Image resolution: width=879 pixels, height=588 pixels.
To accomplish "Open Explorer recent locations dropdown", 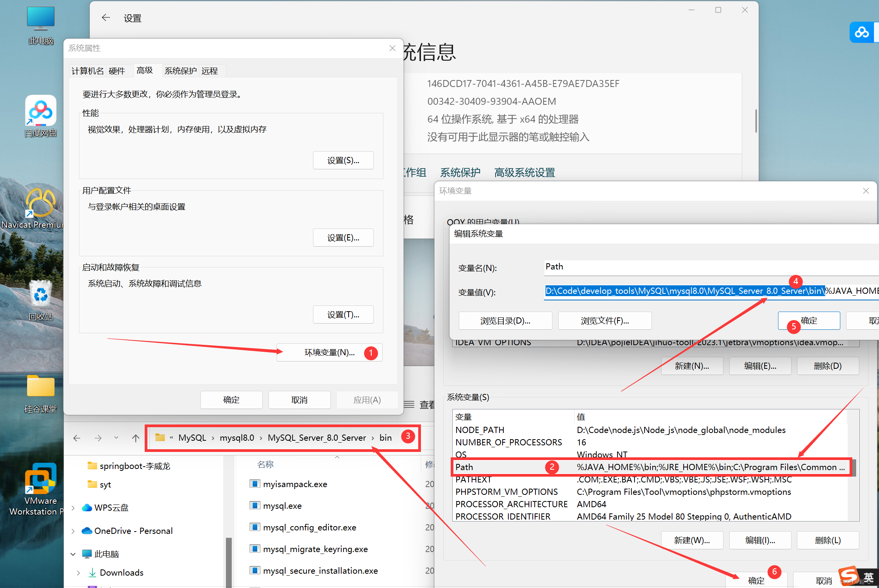I will coord(116,438).
